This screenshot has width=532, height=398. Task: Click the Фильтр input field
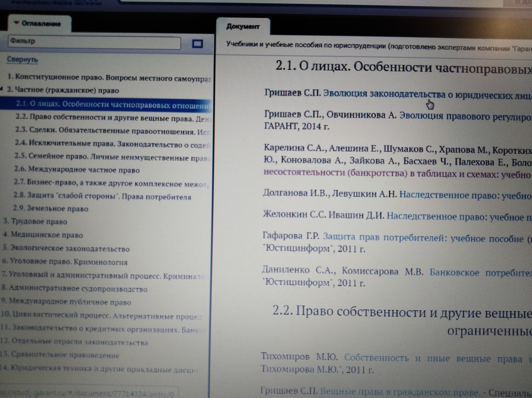coord(94,42)
